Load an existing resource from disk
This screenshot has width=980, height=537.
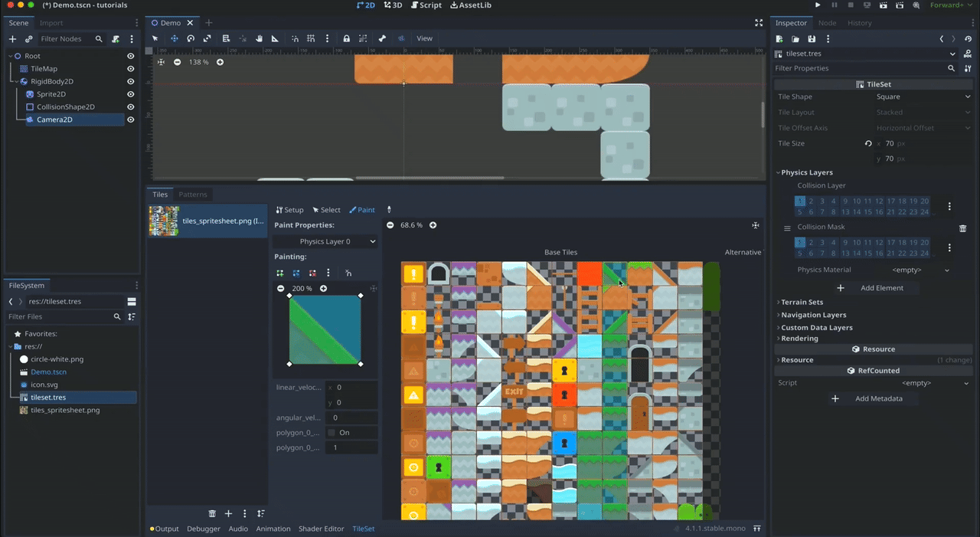point(795,38)
